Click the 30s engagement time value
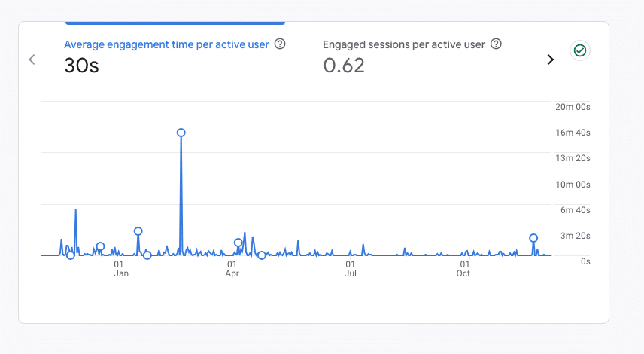 click(81, 66)
